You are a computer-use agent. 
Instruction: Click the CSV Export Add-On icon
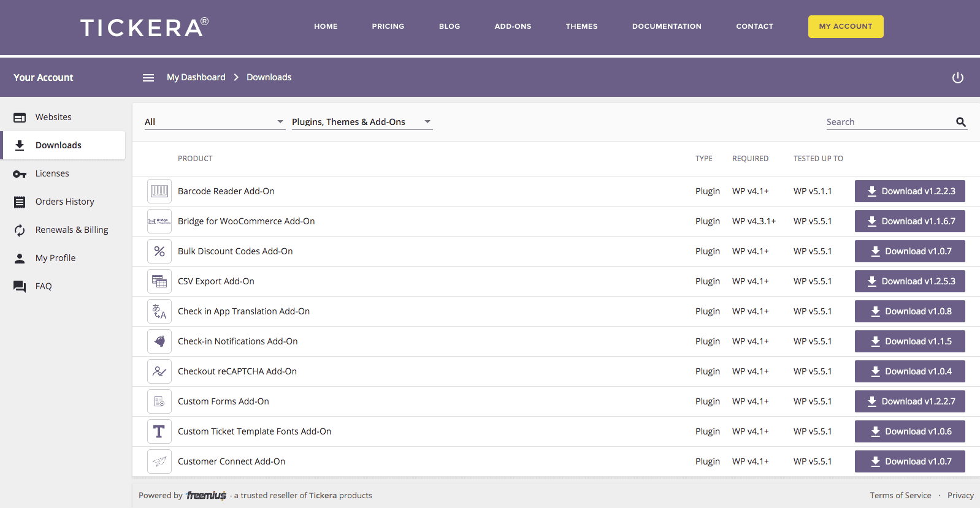tap(159, 281)
